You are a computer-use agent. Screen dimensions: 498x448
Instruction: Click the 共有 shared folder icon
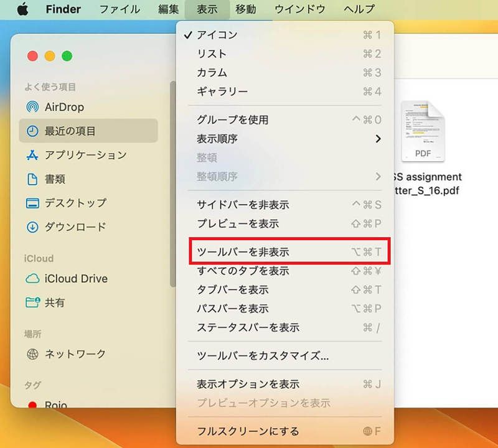tap(32, 302)
